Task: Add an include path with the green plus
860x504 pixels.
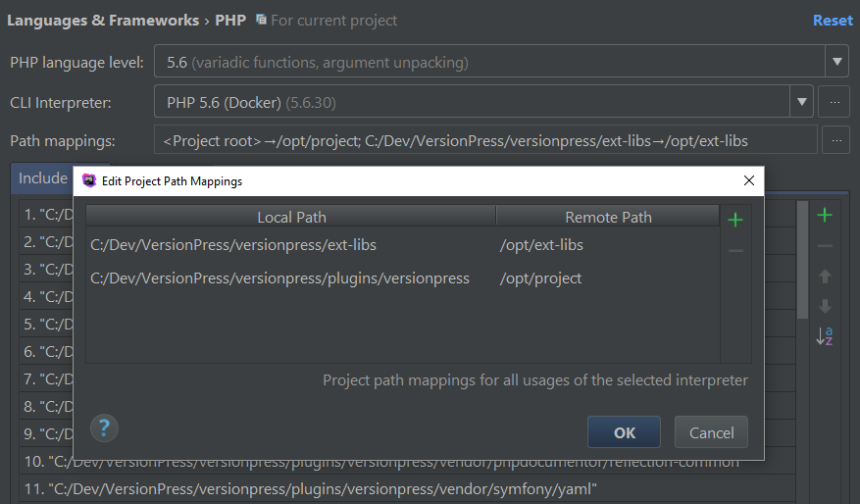Action: pyautogui.click(x=825, y=215)
